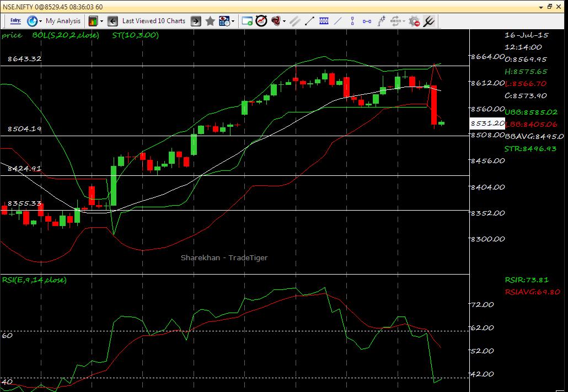Screen dimensions: 568x392
Task: Click the RSI 40 level label
Action: [7, 382]
